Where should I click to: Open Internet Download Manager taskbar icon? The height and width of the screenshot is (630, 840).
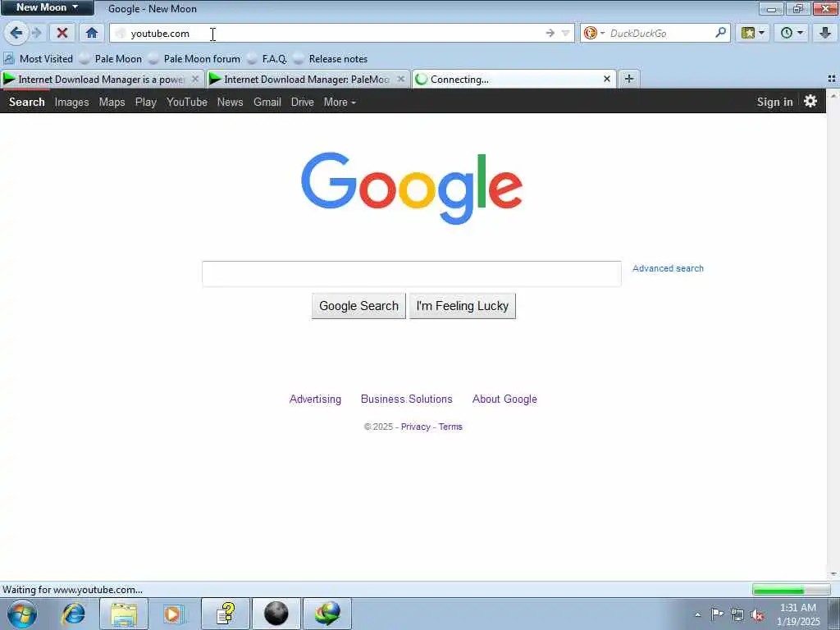click(327, 614)
